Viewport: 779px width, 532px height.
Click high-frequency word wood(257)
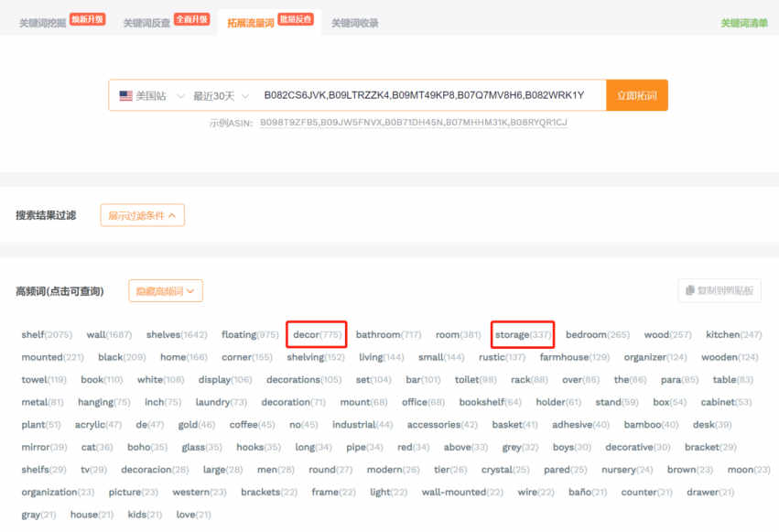coord(667,334)
